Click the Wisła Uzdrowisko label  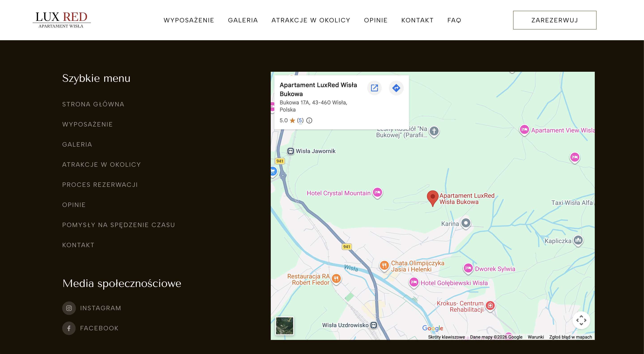pos(345,325)
